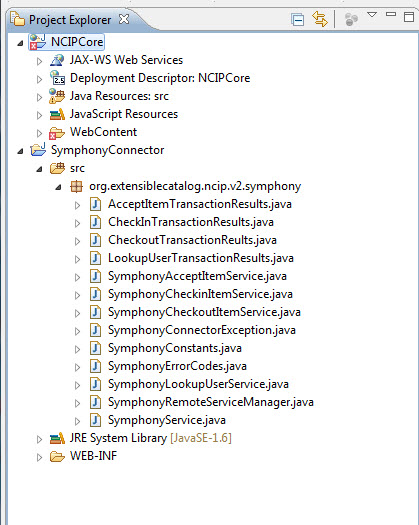Select JRE System Library [JavaSE-1.6]
This screenshot has width=419, height=525.
(151, 438)
